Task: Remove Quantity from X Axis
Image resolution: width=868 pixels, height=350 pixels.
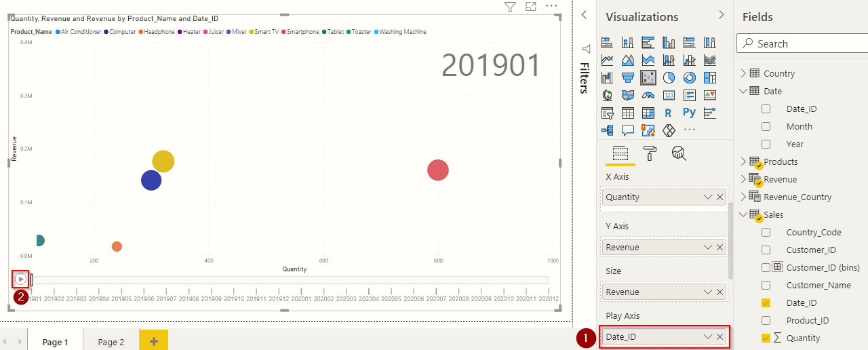Action: (x=719, y=197)
